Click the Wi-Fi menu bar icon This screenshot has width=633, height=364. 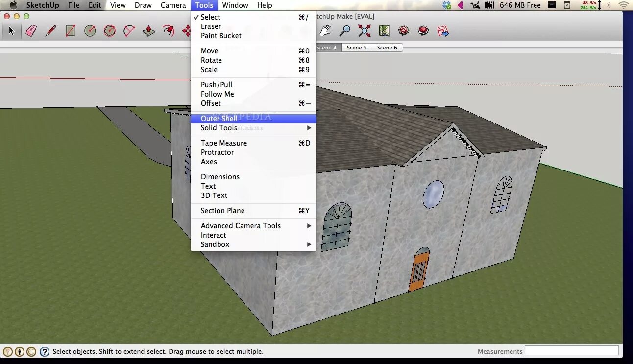point(623,5)
